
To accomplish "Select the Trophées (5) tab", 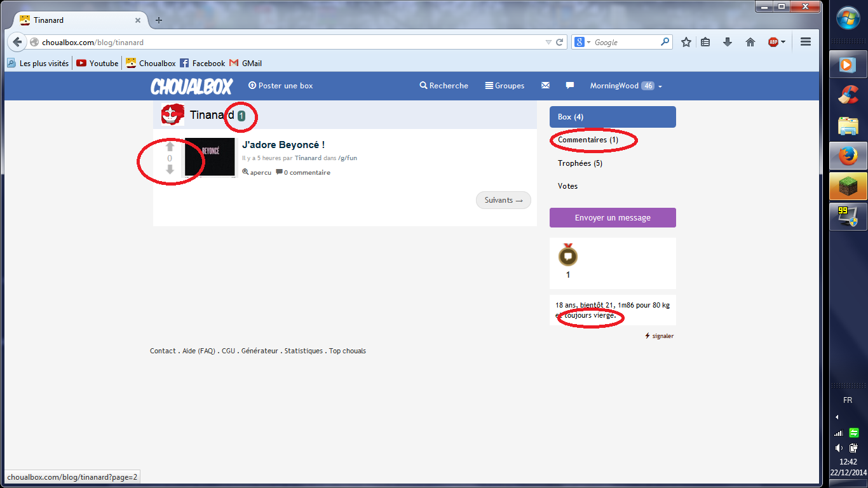I will point(580,163).
